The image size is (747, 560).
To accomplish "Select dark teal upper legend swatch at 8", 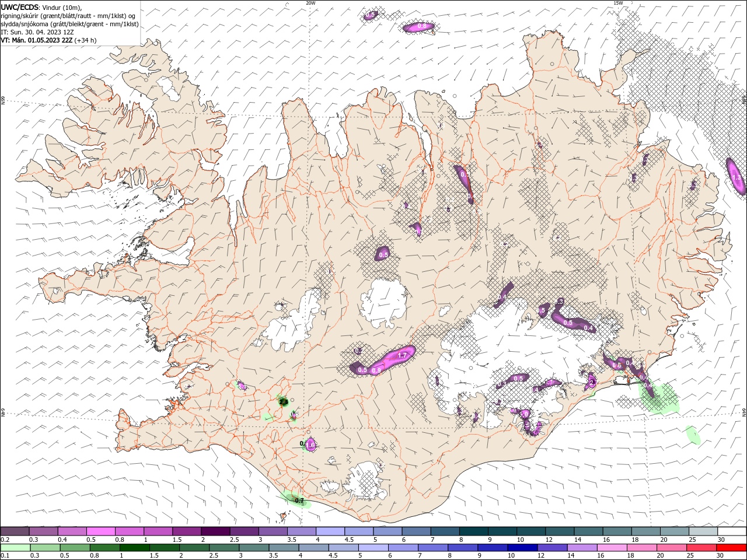I will [x=473, y=531].
